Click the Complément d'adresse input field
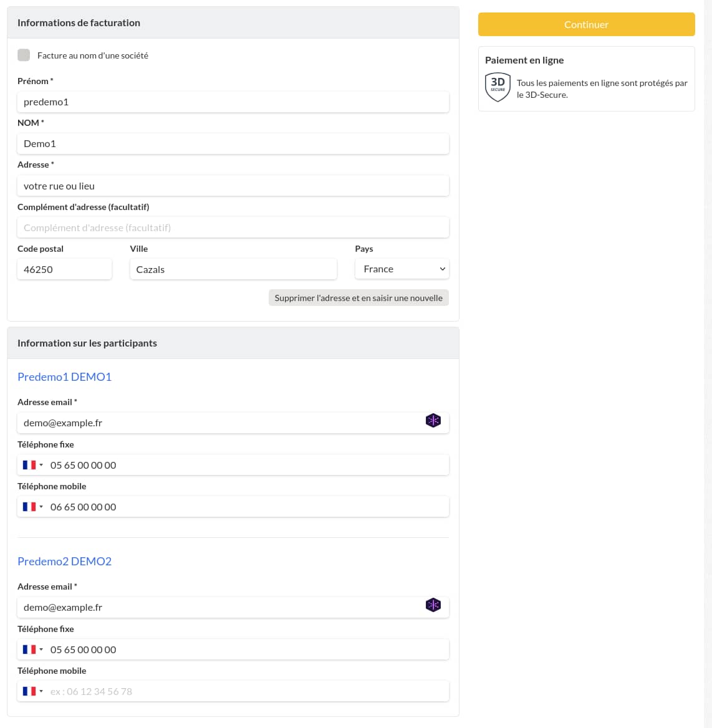The image size is (712, 728). tap(233, 228)
